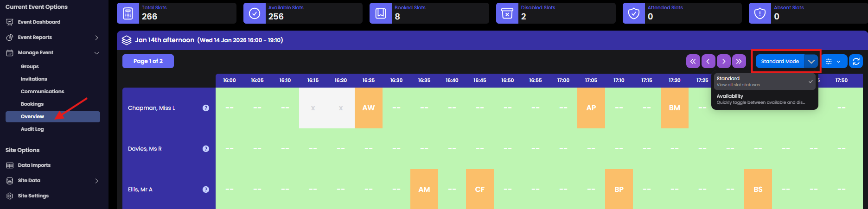
Task: Click the Event Reports pie icon
Action: point(10,37)
